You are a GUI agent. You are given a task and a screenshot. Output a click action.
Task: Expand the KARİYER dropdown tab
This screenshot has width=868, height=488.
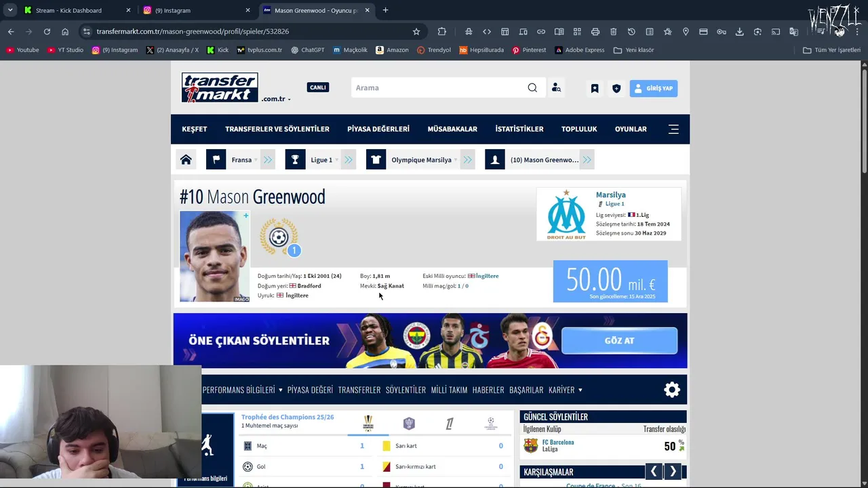(566, 390)
